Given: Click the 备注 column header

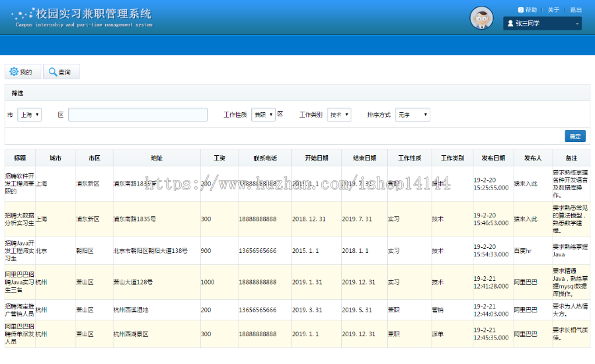Looking at the screenshot, I should pos(571,158).
